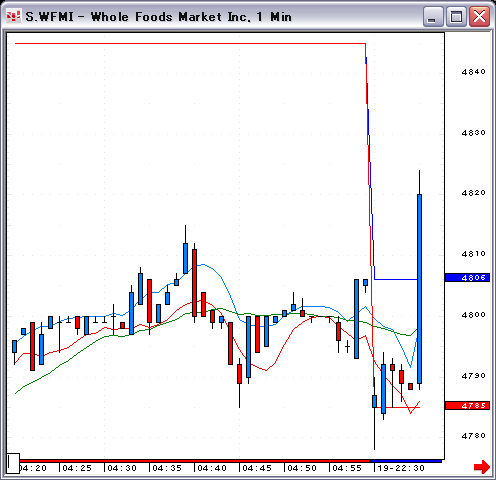Screen dimensions: 496x480
Task: Click the 19-22:30 date axis label
Action: point(401,468)
